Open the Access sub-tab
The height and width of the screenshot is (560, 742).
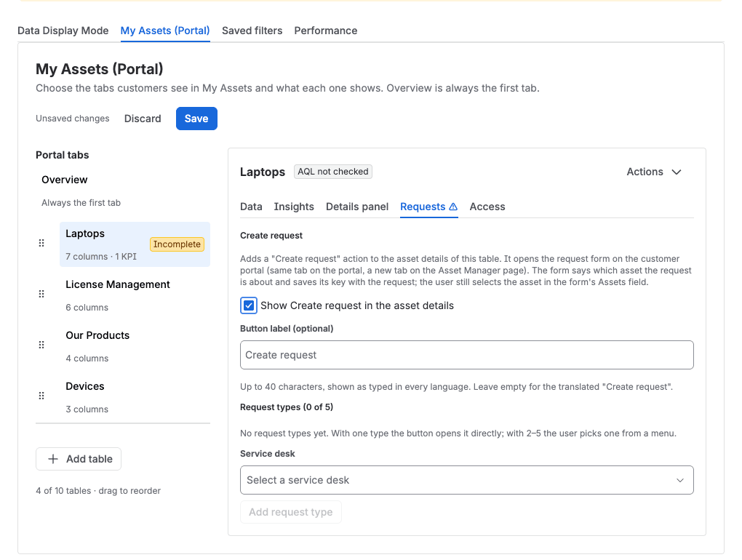pyautogui.click(x=487, y=207)
